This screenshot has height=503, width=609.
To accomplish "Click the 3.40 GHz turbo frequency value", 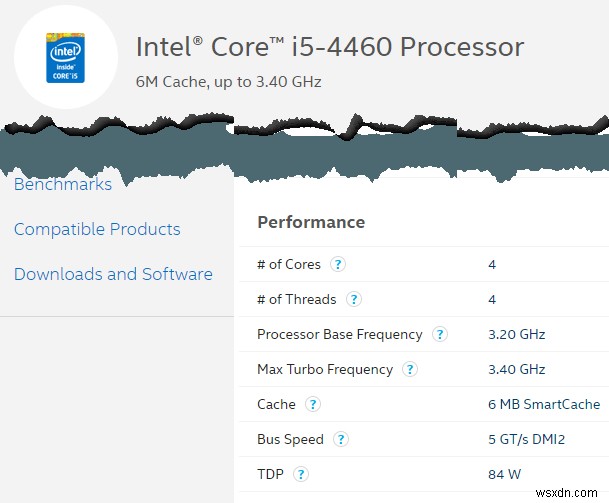I will point(516,370).
